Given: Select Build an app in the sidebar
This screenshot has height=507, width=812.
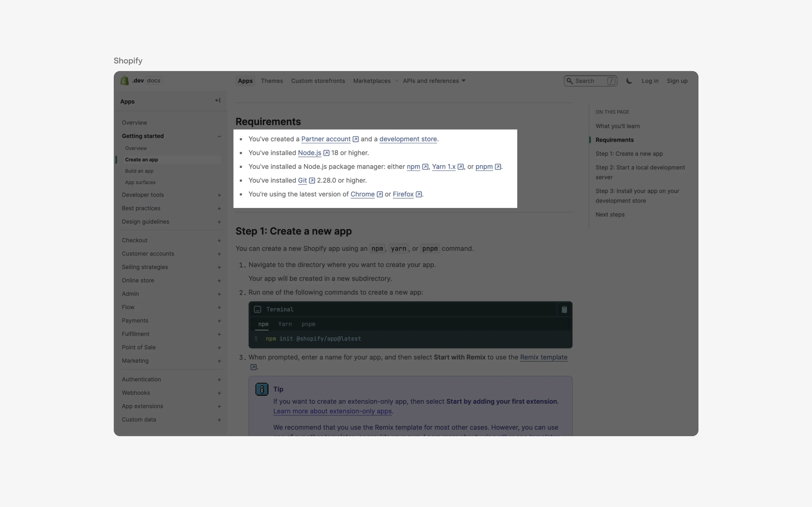Looking at the screenshot, I should [139, 171].
